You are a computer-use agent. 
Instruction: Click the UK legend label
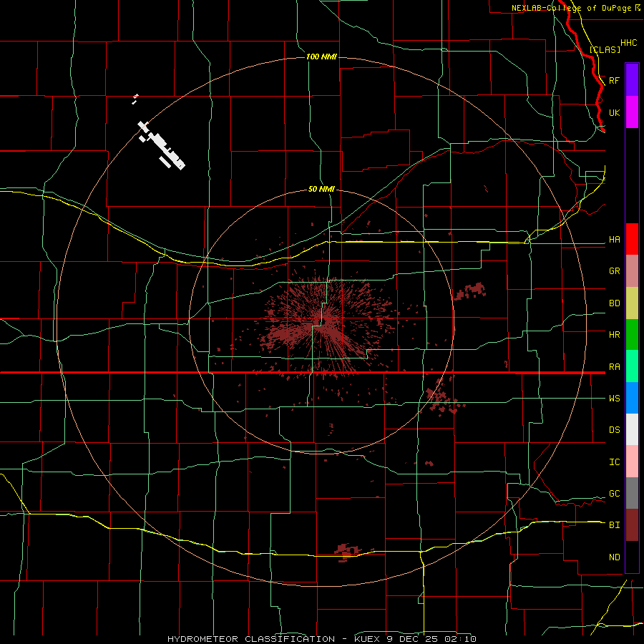coord(614,112)
